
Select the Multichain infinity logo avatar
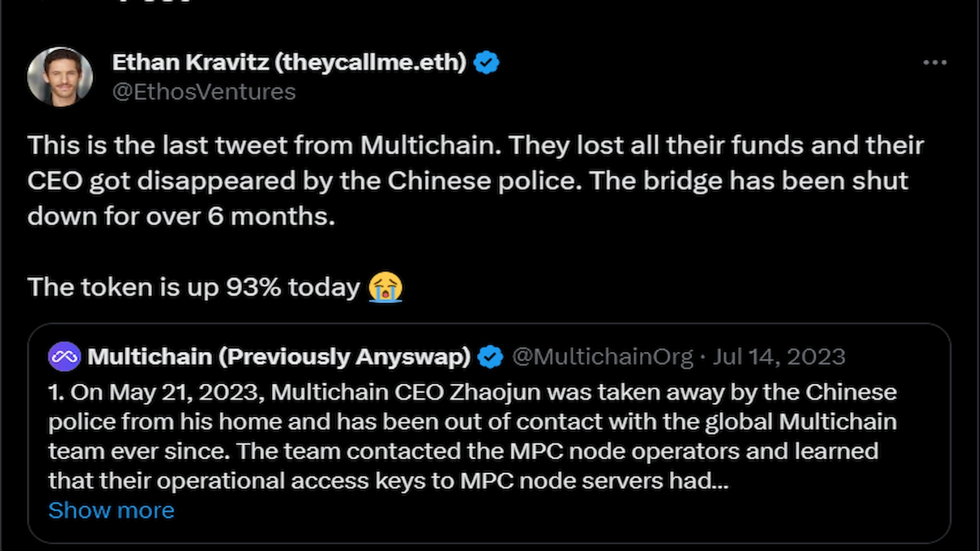click(x=65, y=356)
